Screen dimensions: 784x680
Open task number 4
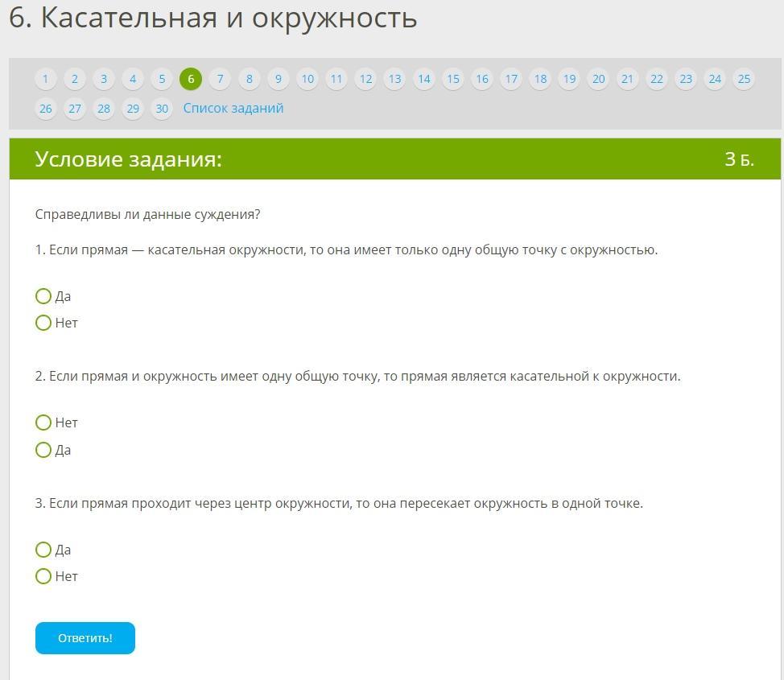[133, 79]
